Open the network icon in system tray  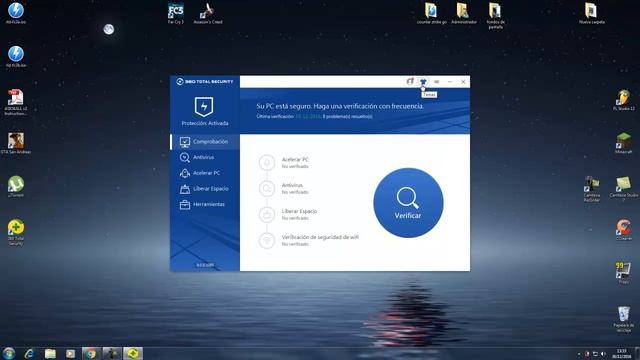595,354
